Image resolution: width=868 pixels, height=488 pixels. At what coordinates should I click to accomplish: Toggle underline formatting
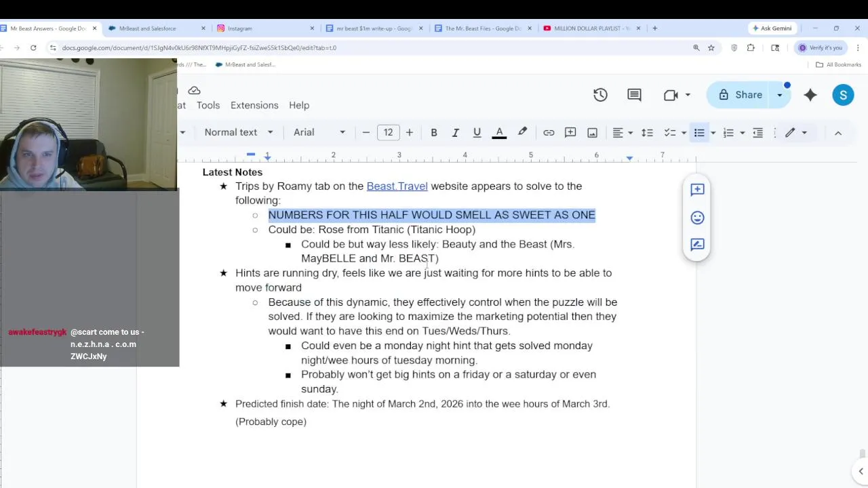477,132
